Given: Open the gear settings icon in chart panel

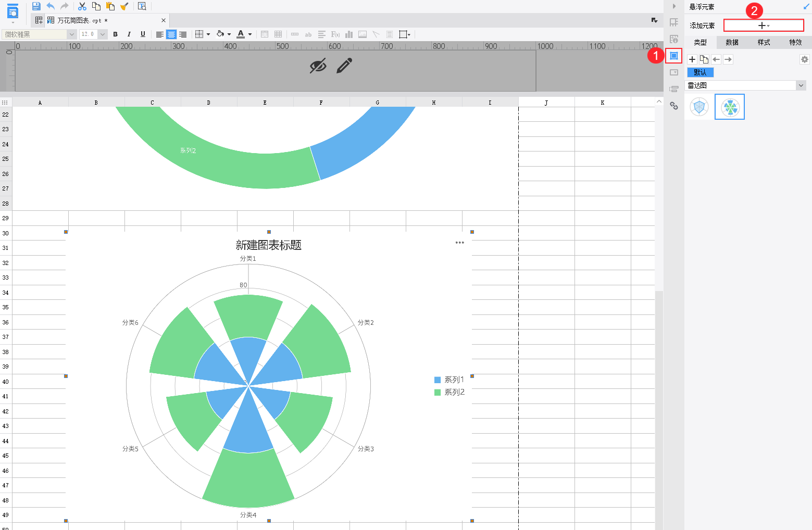Looking at the screenshot, I should tap(805, 59).
